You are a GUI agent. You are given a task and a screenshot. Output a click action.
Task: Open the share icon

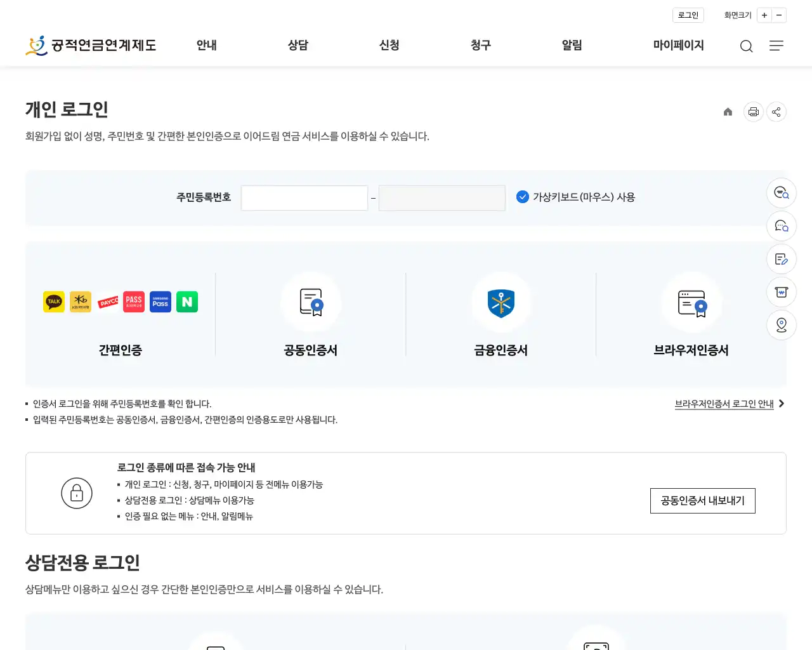pyautogui.click(x=776, y=112)
